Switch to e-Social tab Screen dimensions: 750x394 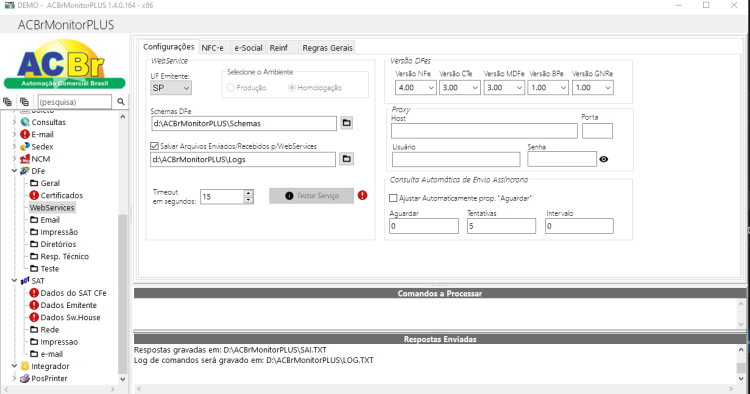click(x=248, y=48)
